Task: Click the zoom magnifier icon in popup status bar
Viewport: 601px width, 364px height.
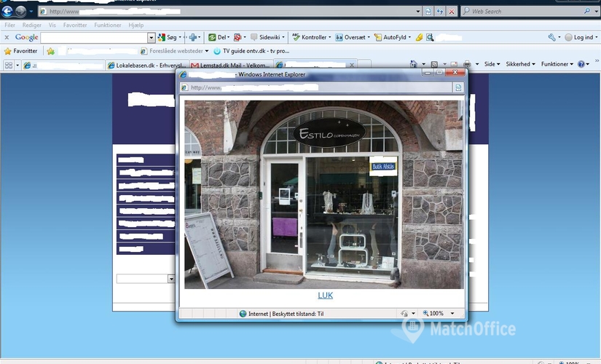Action: point(425,314)
